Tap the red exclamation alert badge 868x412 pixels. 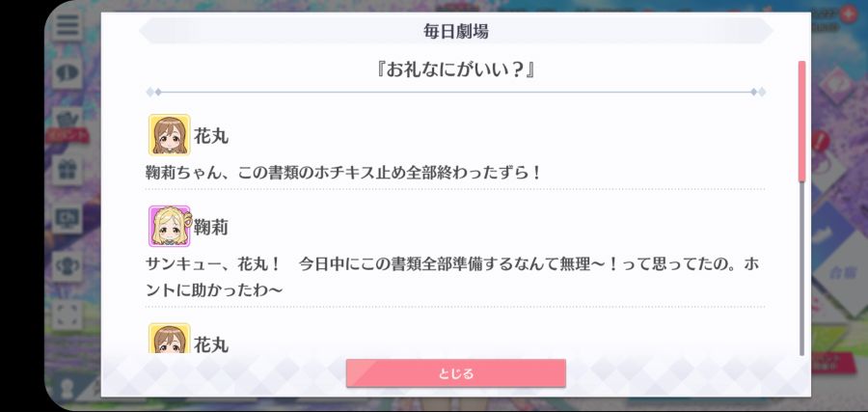821,141
